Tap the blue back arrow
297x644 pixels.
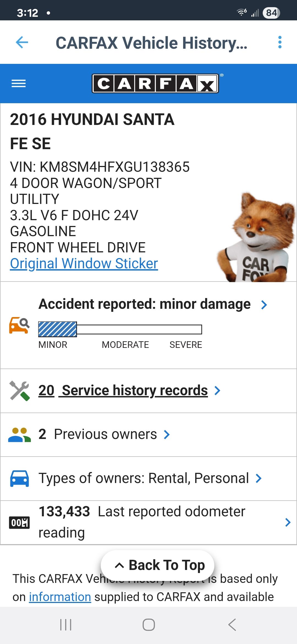(22, 42)
